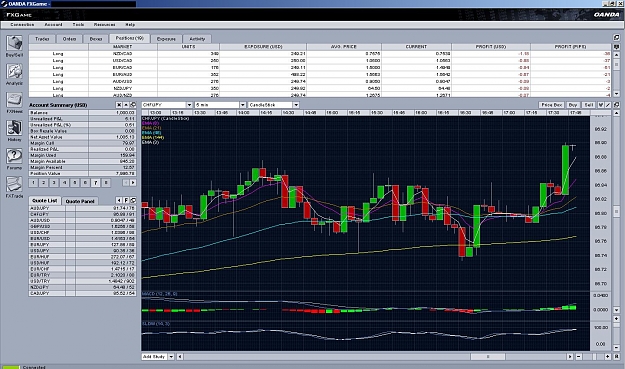Open the CandleStick chart type dropdown
The width and height of the screenshot is (625, 369).
(296, 105)
